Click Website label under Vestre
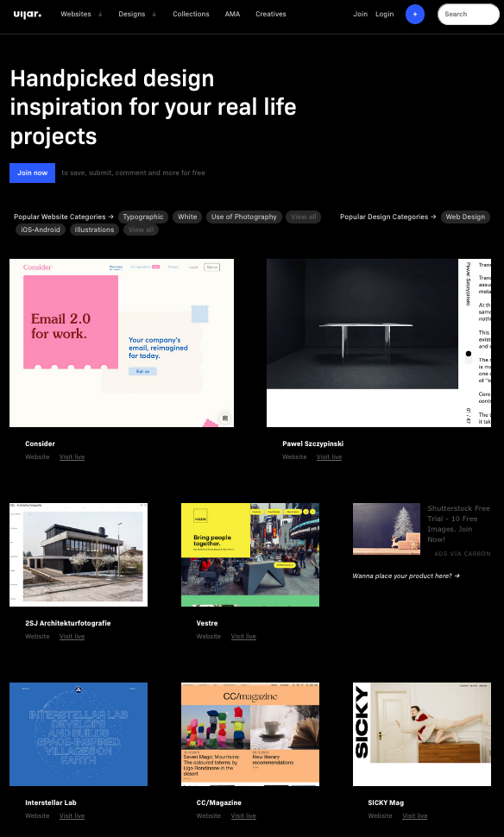 (x=209, y=636)
